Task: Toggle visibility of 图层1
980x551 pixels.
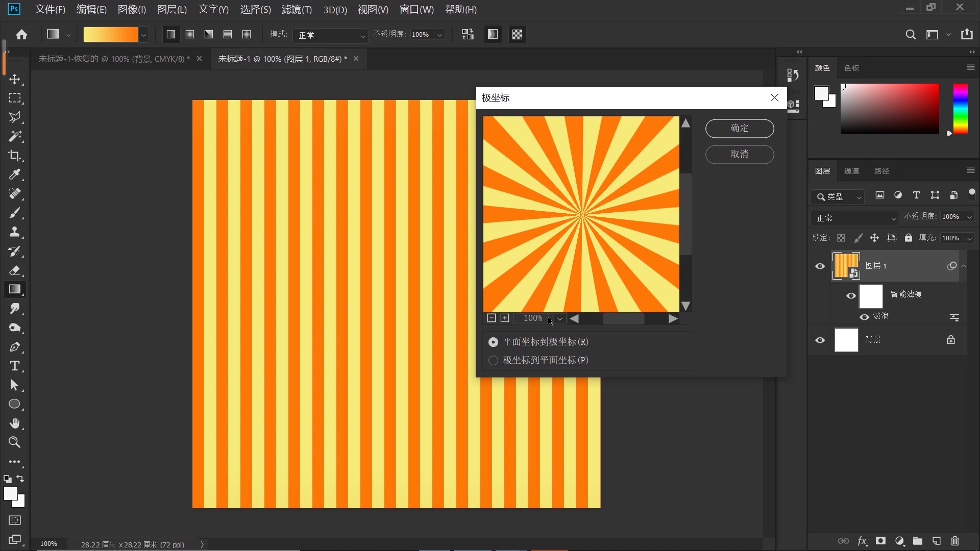Action: coord(820,266)
